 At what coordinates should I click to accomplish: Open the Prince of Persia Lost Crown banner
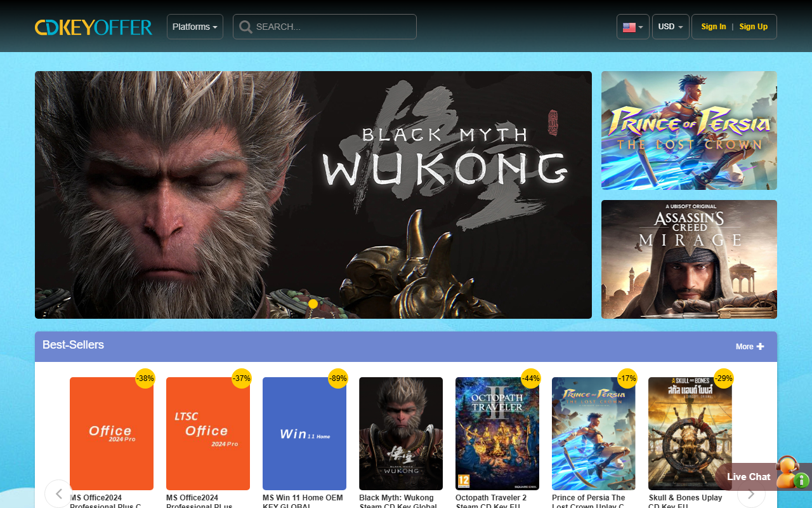coord(689,130)
